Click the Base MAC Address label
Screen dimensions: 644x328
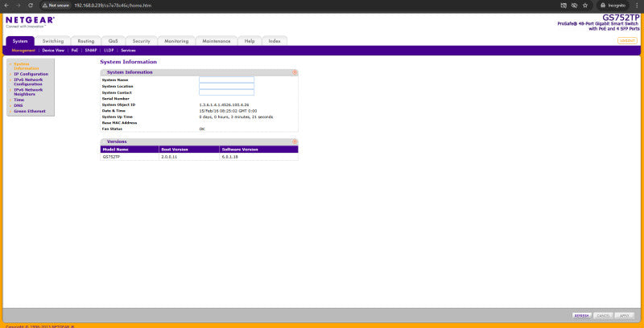tap(119, 123)
